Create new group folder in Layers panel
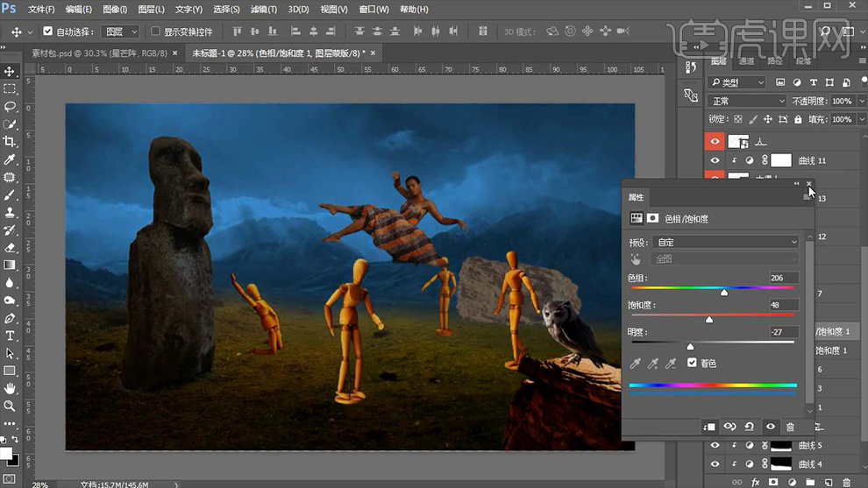 click(x=810, y=482)
